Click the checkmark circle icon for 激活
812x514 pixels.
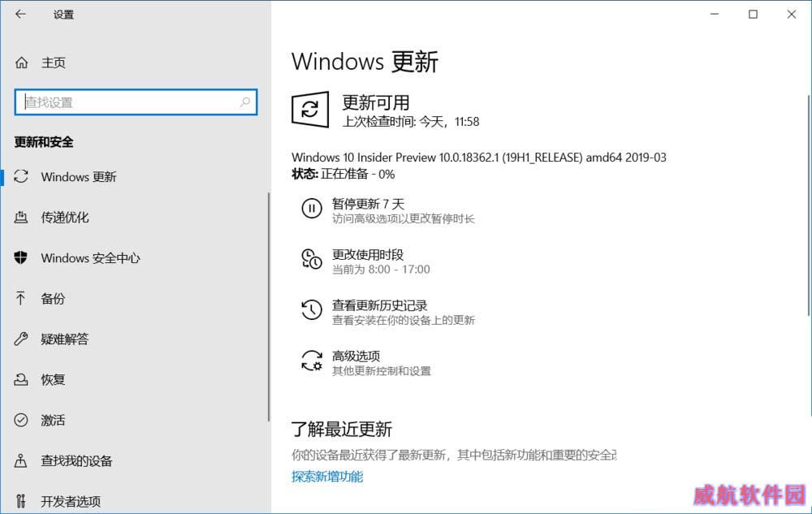click(21, 420)
